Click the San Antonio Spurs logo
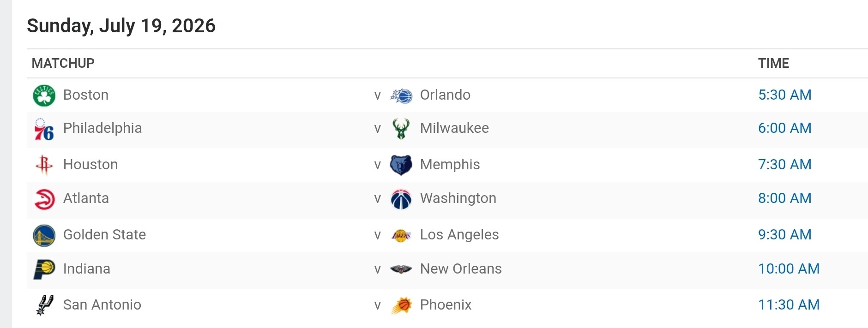The width and height of the screenshot is (868, 328). (45, 305)
